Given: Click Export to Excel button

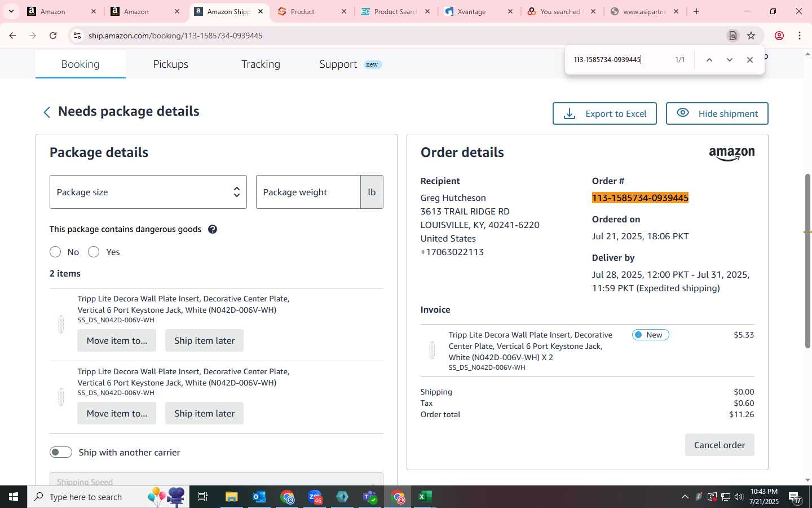Looking at the screenshot, I should point(604,113).
